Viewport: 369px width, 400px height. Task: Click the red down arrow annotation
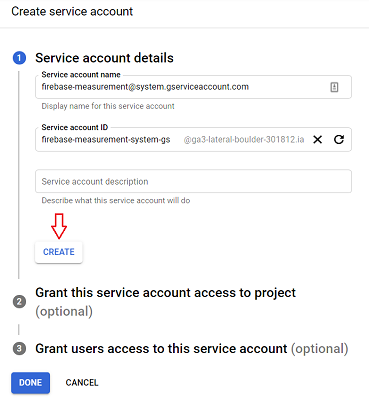click(x=59, y=226)
